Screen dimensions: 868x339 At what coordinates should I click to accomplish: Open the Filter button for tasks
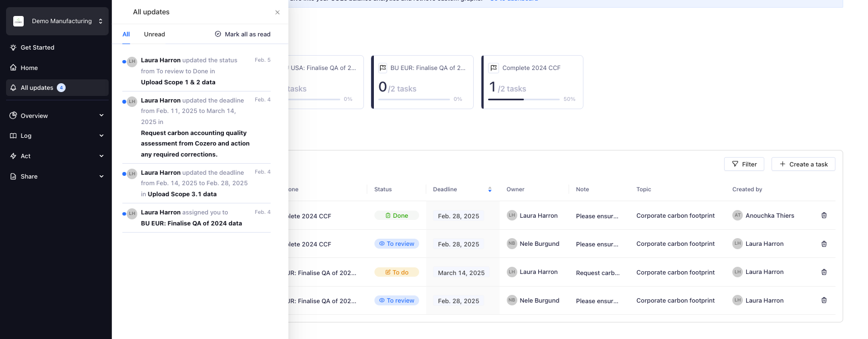[x=744, y=164]
